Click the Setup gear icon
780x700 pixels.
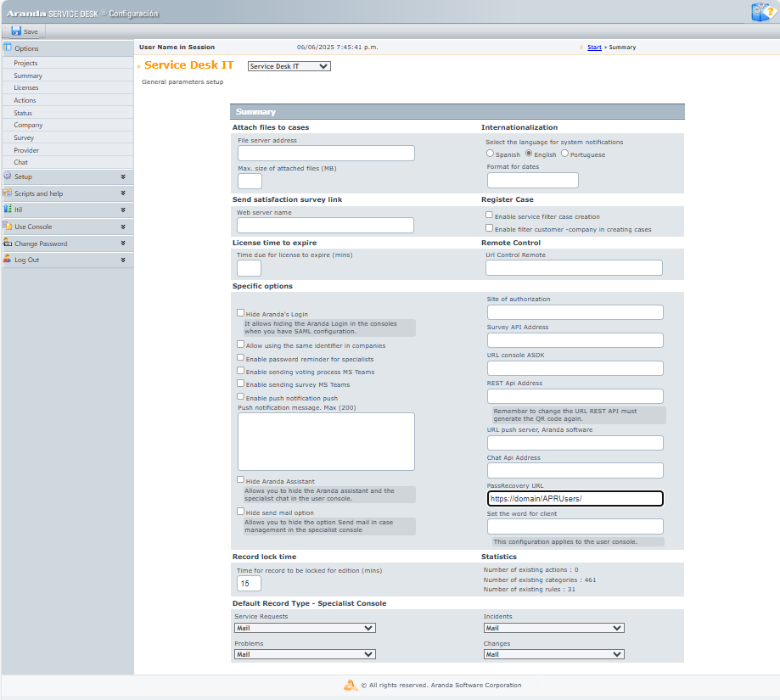(8, 176)
